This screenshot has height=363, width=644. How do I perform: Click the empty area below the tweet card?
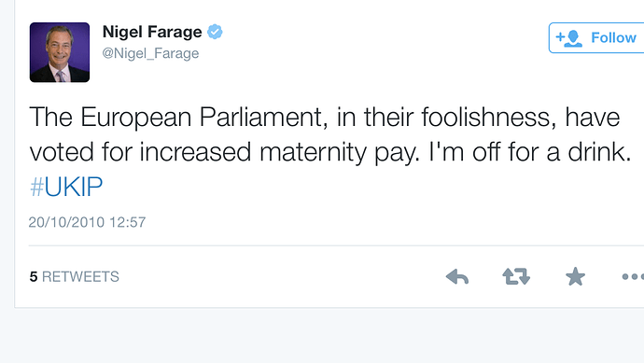pyautogui.click(x=322, y=336)
